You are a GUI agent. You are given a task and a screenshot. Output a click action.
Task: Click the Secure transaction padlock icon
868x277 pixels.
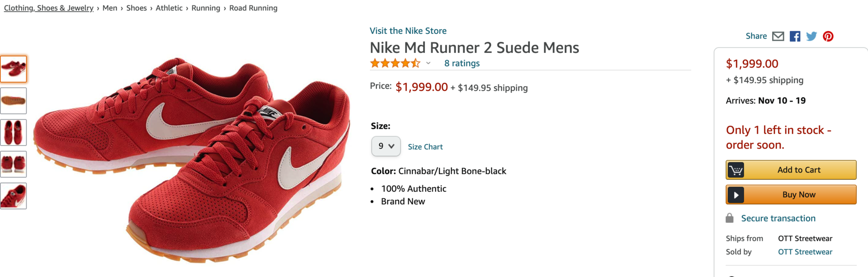(730, 218)
